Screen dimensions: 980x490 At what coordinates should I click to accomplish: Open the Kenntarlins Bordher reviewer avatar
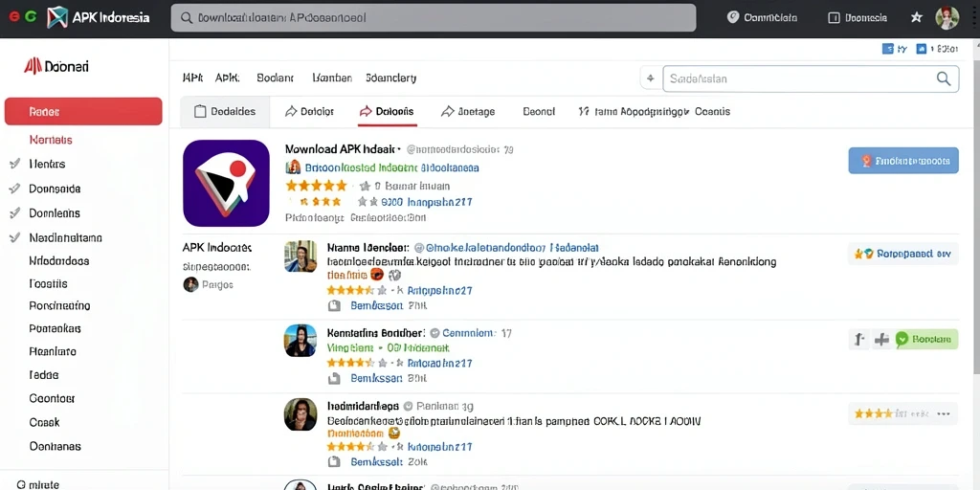point(300,341)
